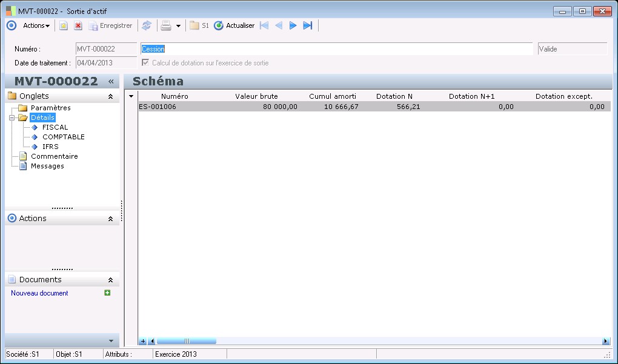Open the Paramètres tab
618x364 pixels.
[x=50, y=108]
